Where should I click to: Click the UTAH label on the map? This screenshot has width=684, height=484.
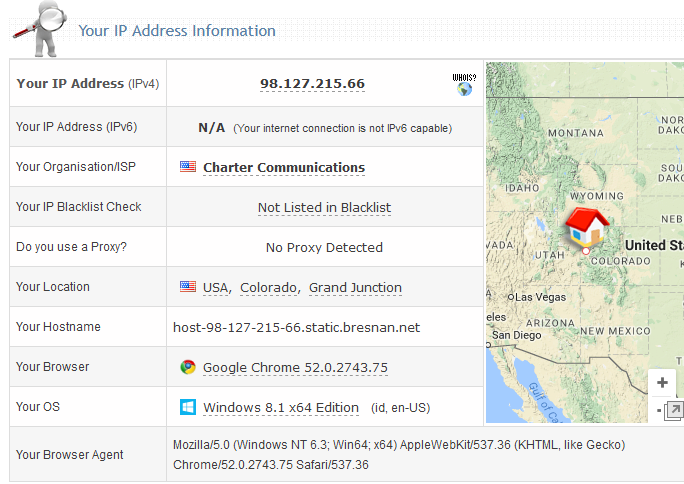point(550,255)
